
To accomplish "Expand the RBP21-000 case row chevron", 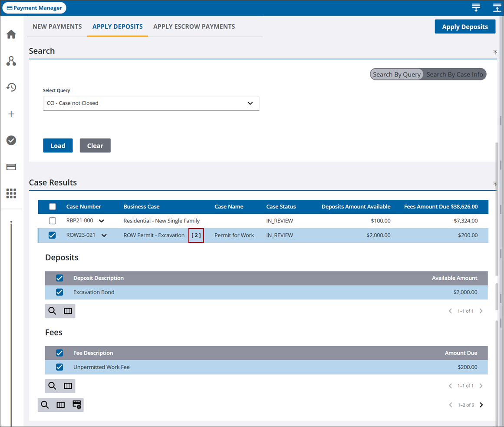I will click(102, 221).
